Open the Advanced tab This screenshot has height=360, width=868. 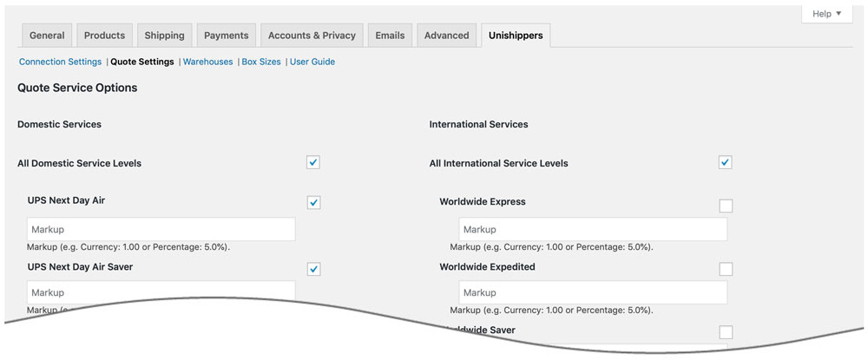[x=446, y=36]
